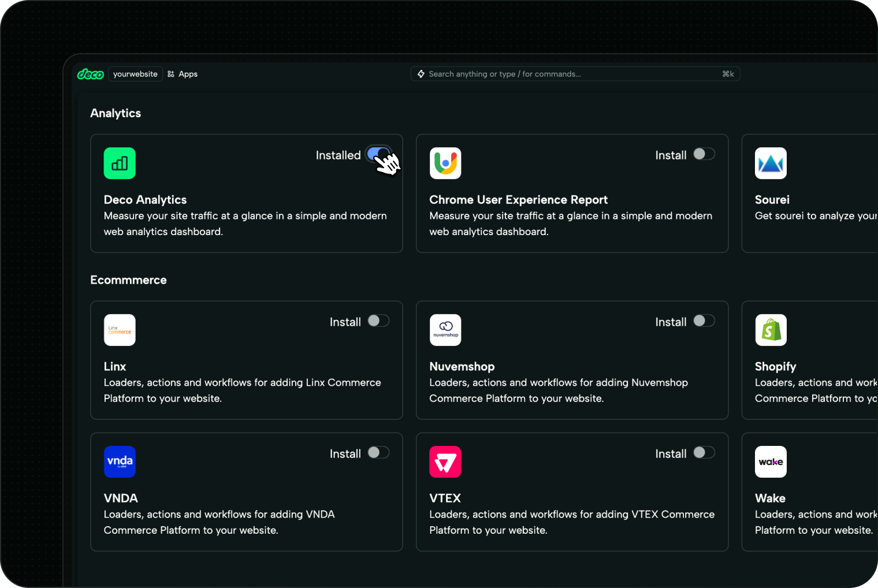The height and width of the screenshot is (588, 878).
Task: Click the Analytics section heading
Action: [116, 113]
